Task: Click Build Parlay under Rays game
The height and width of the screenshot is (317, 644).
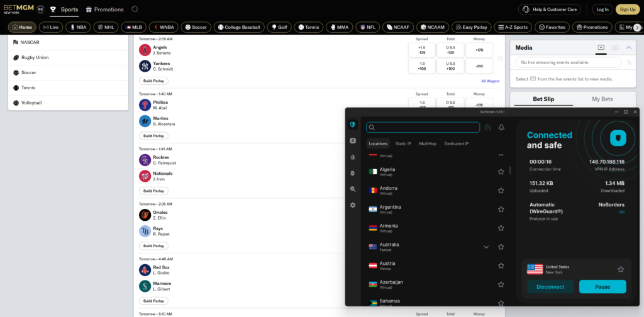Action: tap(153, 246)
